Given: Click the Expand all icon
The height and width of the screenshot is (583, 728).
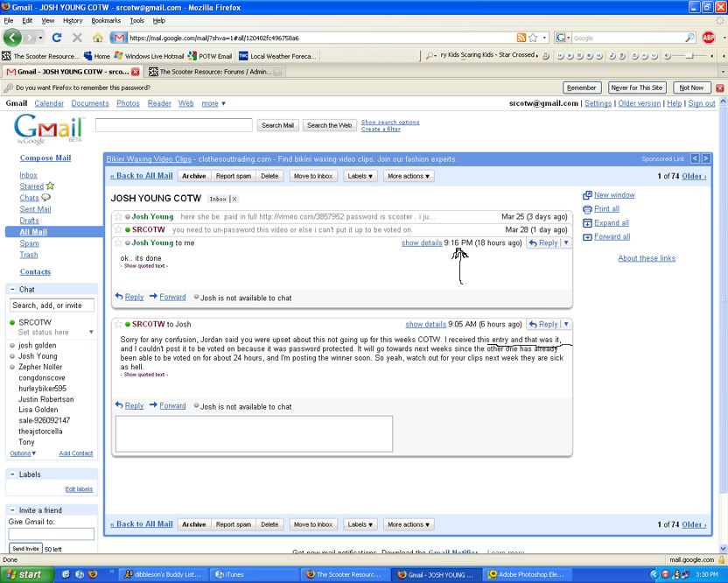Looking at the screenshot, I should tap(588, 222).
